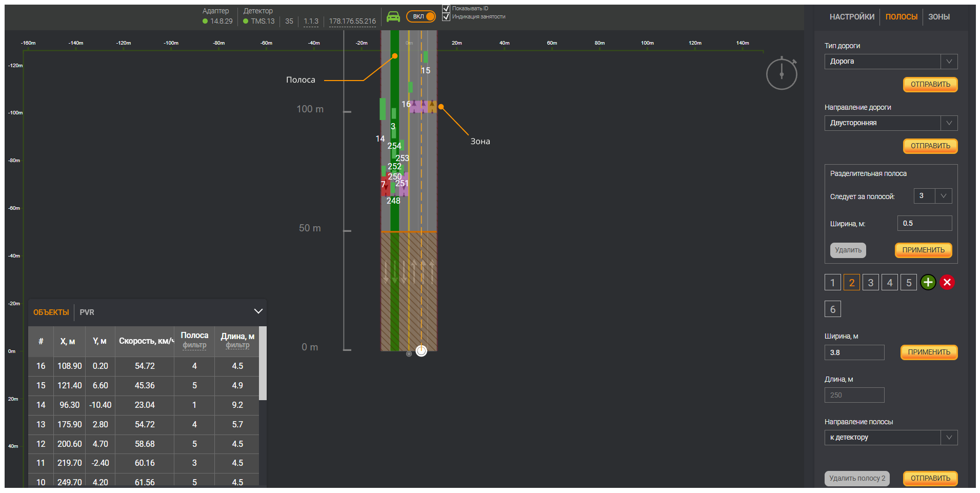Click ОТПРАВИТЬ under Тип дороги
The height and width of the screenshot is (493, 980).
(930, 85)
